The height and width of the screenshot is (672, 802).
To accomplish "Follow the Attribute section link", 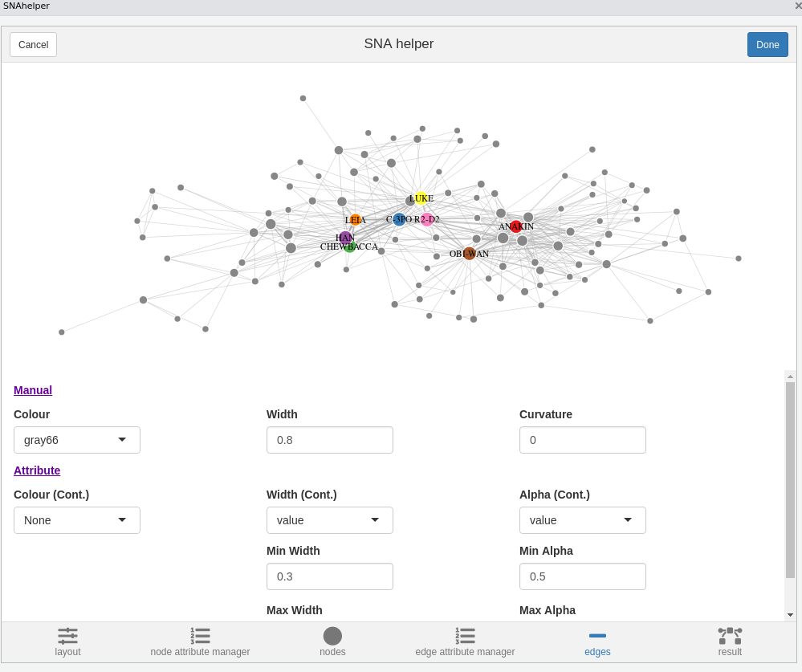I will (x=37, y=470).
